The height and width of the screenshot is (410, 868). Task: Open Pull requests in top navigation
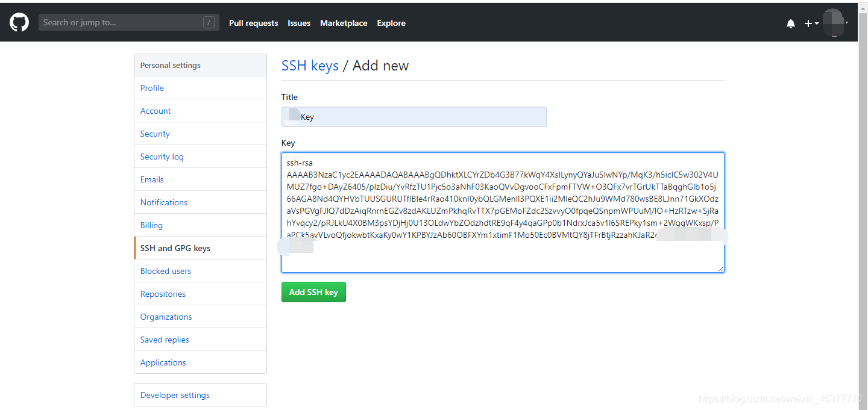[253, 23]
